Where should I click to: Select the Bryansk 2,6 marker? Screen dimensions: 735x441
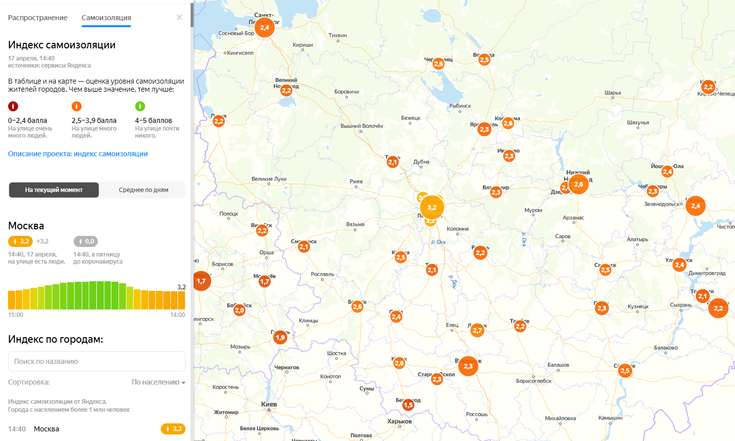357,307
